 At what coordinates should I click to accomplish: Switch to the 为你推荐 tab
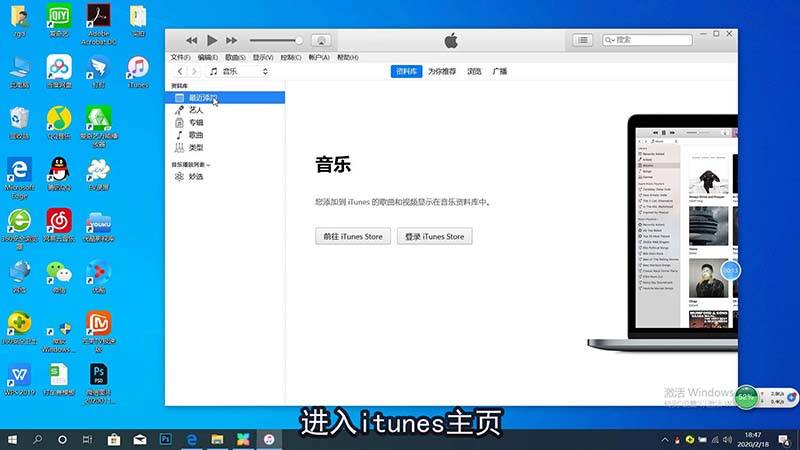click(442, 71)
